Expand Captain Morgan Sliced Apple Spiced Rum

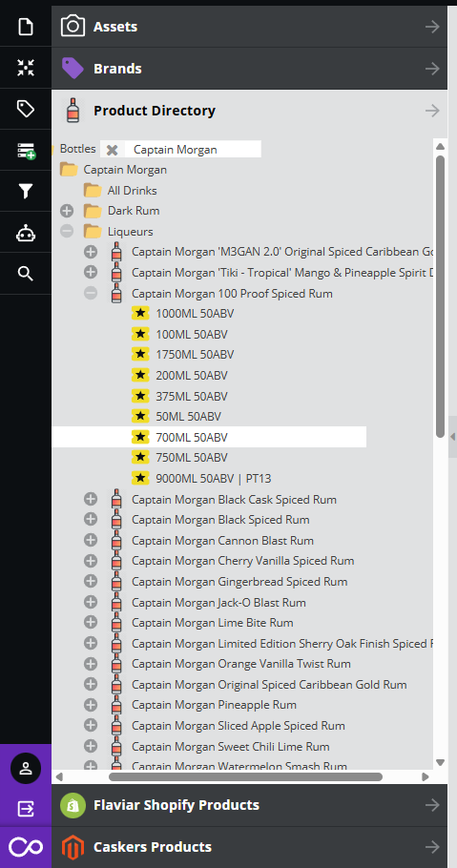pyautogui.click(x=91, y=725)
